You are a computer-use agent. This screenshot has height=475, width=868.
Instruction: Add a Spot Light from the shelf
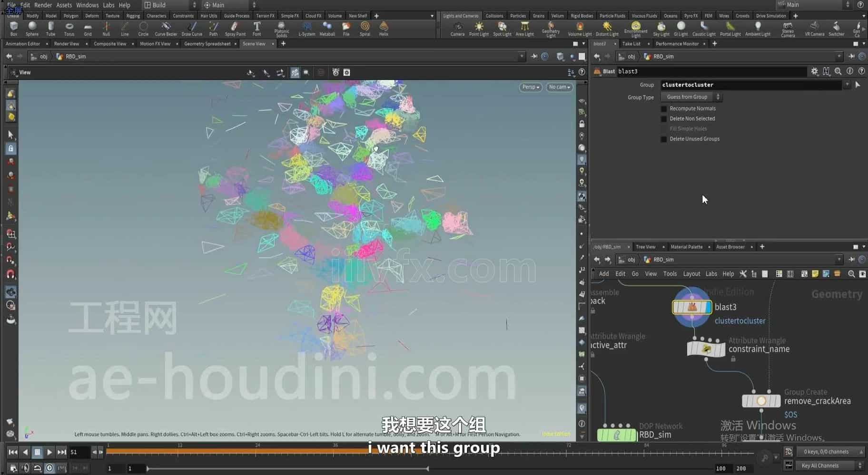click(x=502, y=29)
